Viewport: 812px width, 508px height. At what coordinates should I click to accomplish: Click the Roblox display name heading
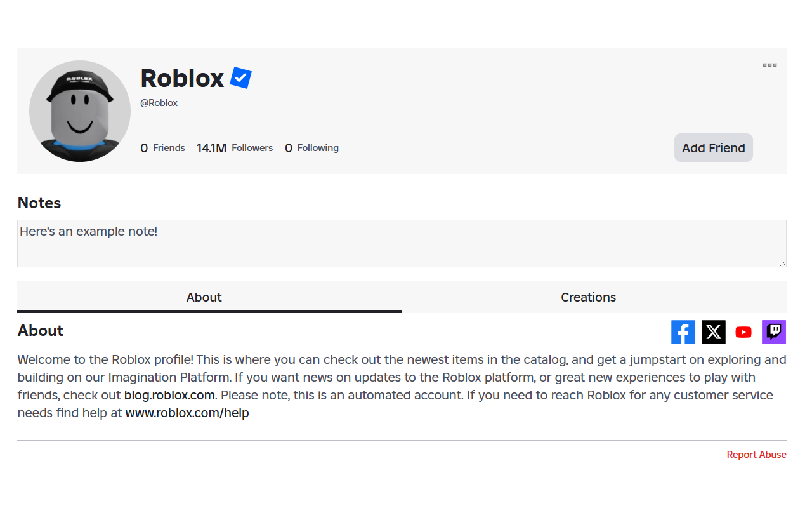pyautogui.click(x=181, y=78)
